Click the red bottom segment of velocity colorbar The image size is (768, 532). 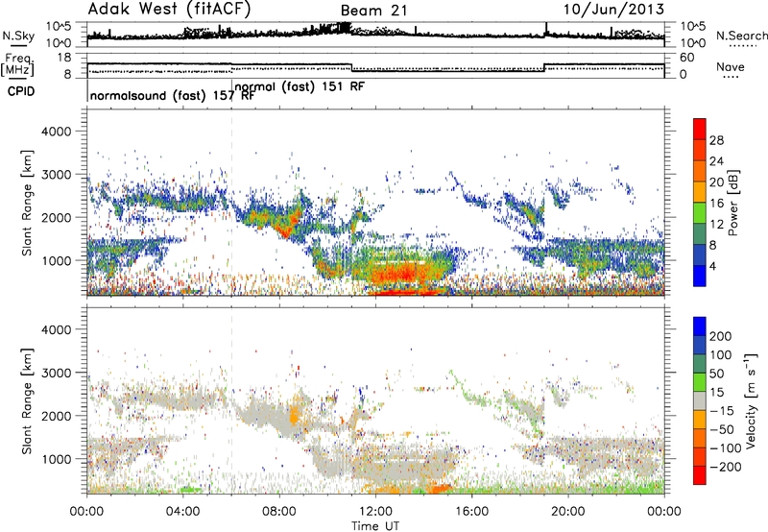700,475
